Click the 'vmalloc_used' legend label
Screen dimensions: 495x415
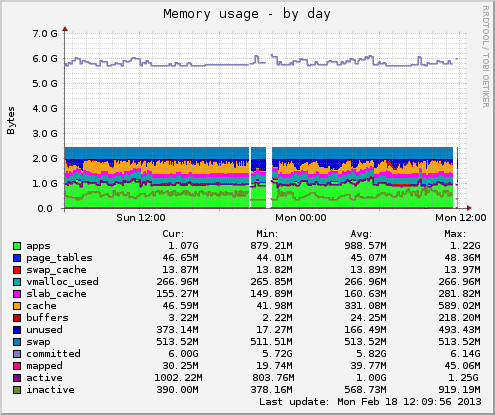point(62,282)
